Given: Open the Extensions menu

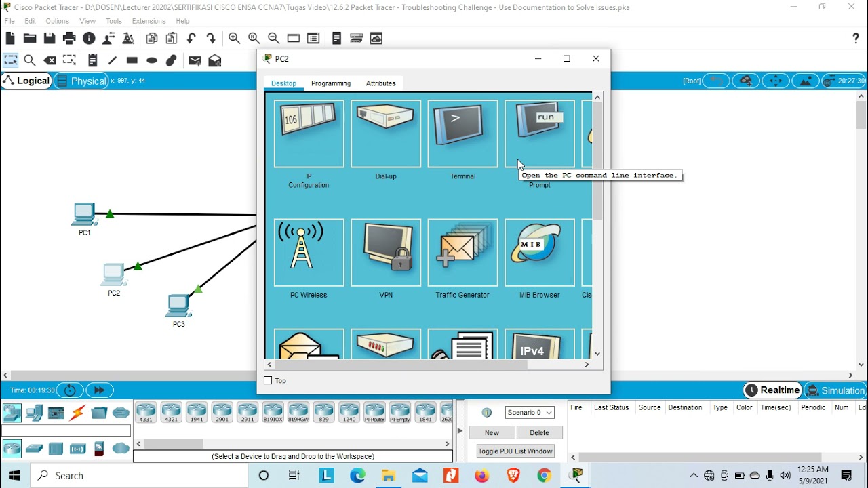Looking at the screenshot, I should pyautogui.click(x=149, y=21).
